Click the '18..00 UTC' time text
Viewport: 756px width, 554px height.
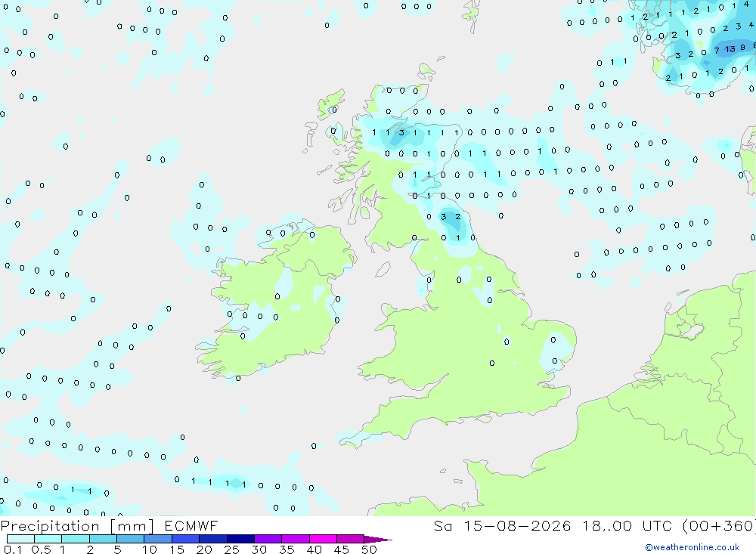(x=627, y=526)
